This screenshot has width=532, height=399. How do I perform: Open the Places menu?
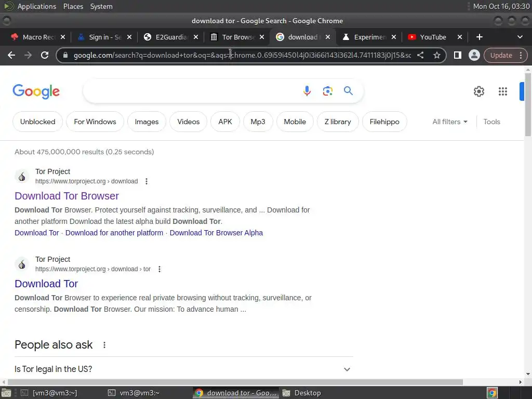(73, 6)
